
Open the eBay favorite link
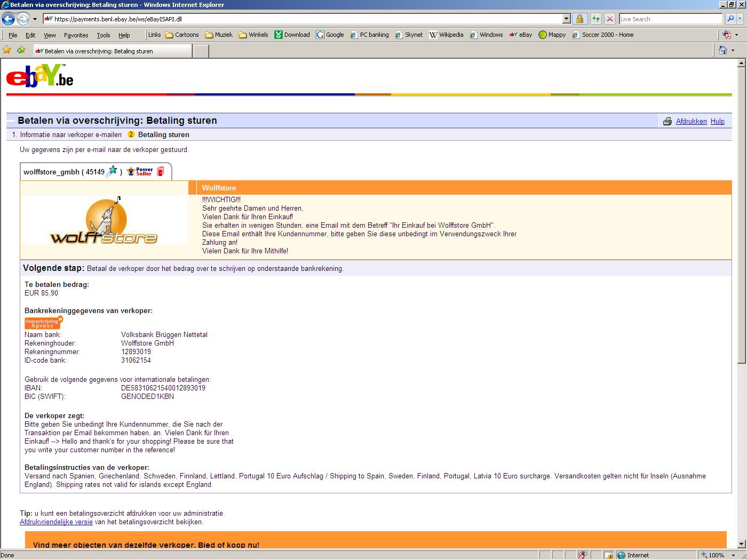(521, 35)
